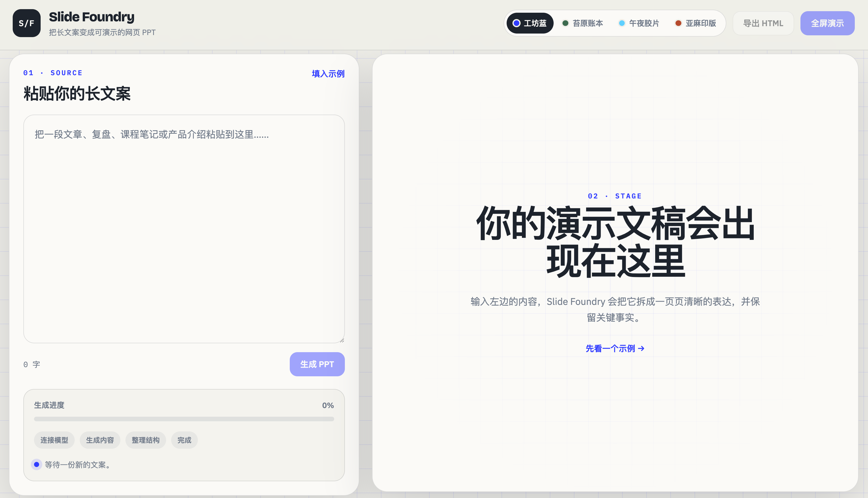
Task: Click the text-area resize handle
Action: pos(342,340)
